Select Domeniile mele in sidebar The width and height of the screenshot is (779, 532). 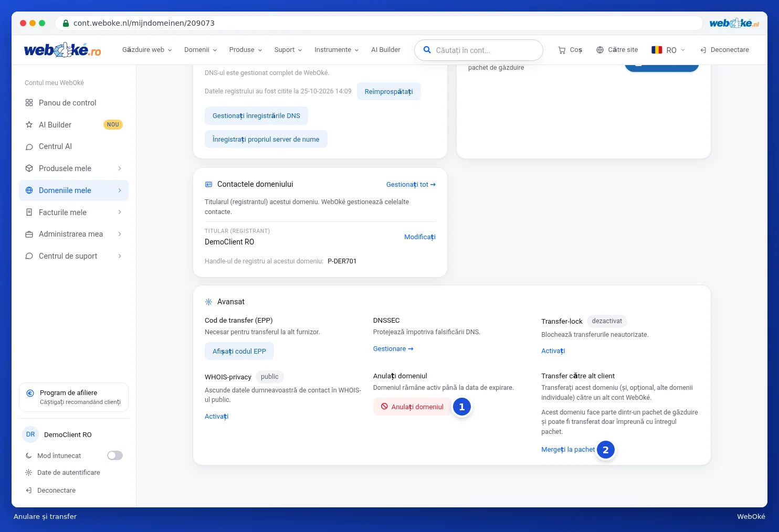click(x=73, y=190)
